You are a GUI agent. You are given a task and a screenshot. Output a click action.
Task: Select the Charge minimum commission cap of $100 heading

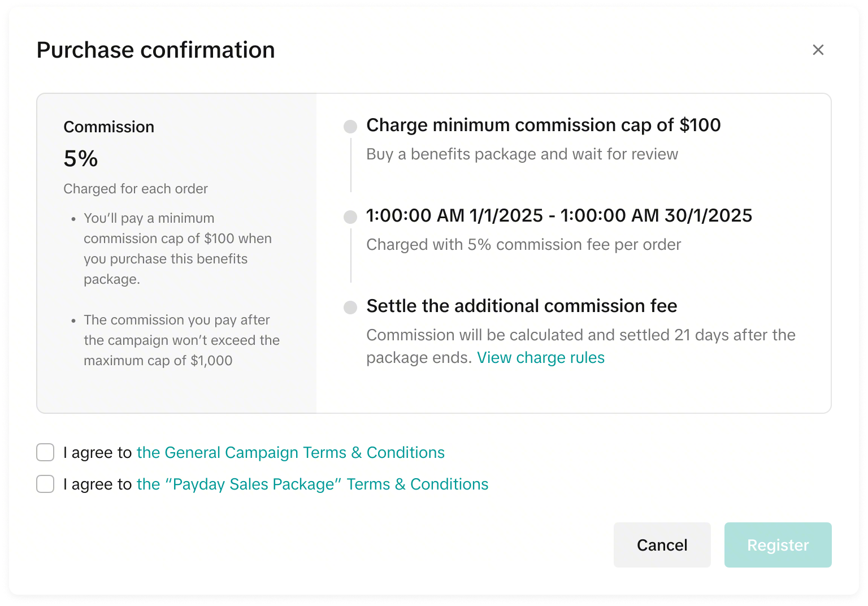point(543,125)
